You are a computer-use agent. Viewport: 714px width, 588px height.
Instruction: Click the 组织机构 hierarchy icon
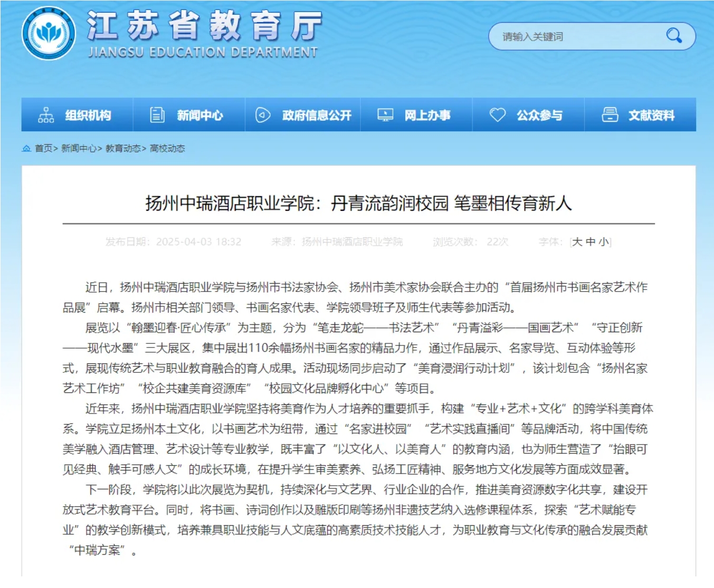(46, 115)
